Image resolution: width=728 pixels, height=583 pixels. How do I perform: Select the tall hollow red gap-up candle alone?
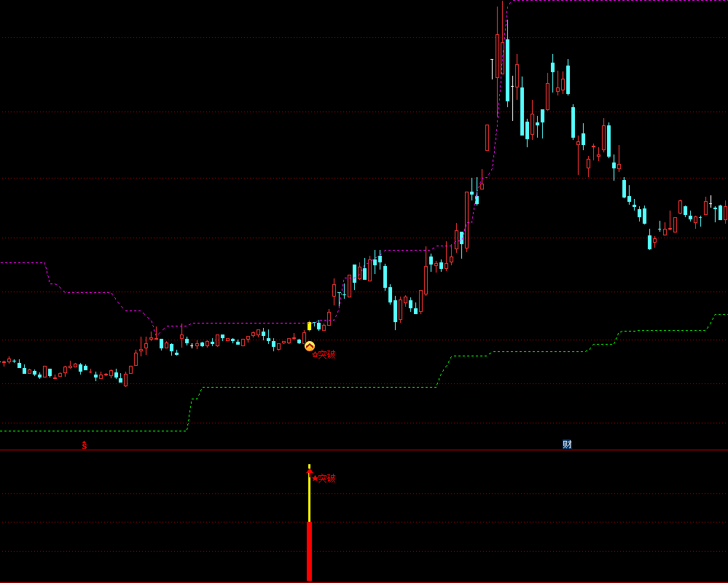[488, 137]
